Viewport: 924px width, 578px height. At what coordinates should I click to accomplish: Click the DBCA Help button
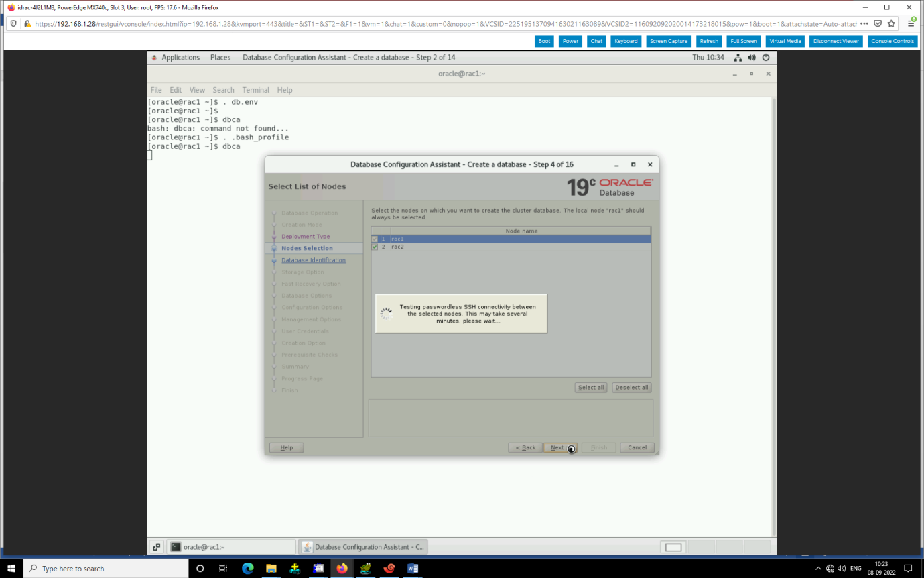pyautogui.click(x=286, y=447)
